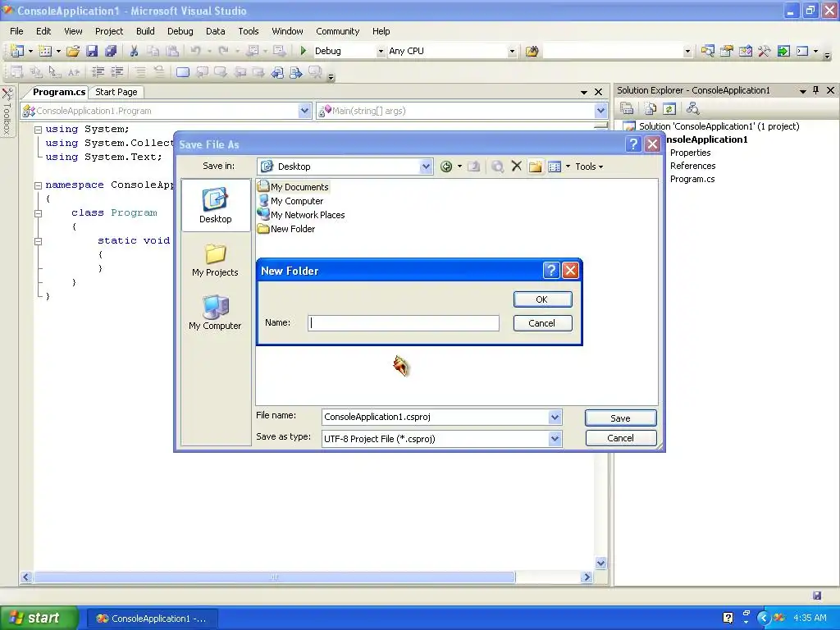Click the Windows start button
The width and height of the screenshot is (840, 630).
(x=38, y=619)
